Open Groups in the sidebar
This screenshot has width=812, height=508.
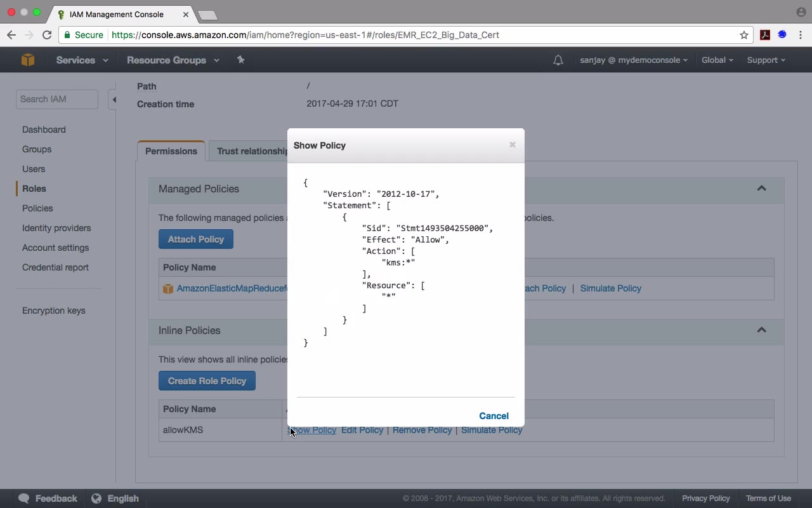(x=37, y=149)
